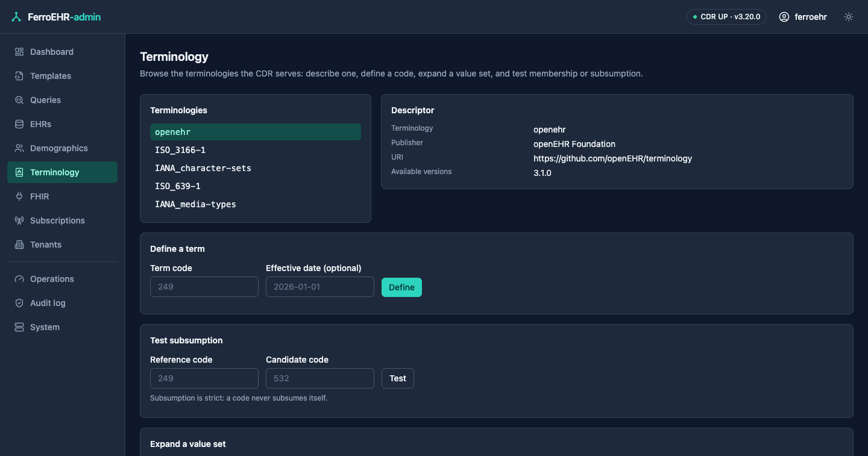Click the Define button
The image size is (868, 456).
point(401,287)
